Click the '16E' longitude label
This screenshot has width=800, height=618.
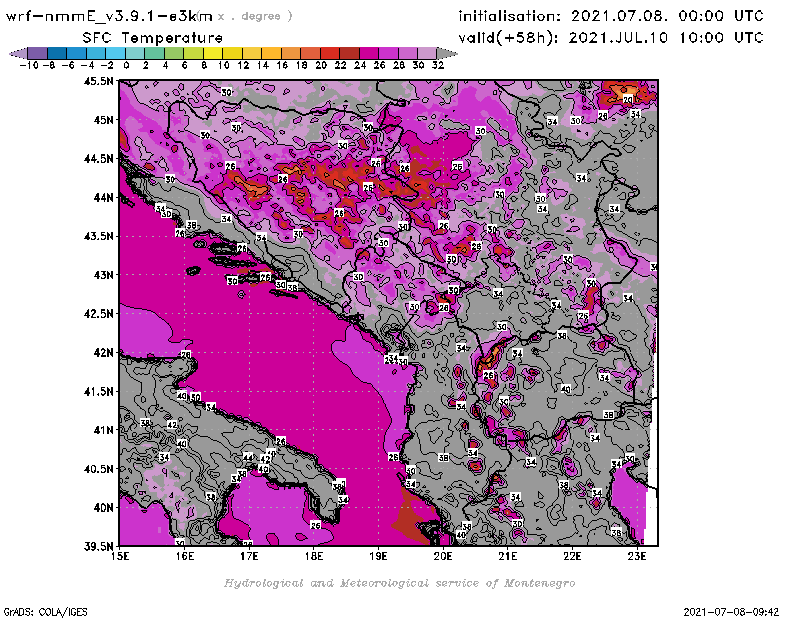(185, 556)
